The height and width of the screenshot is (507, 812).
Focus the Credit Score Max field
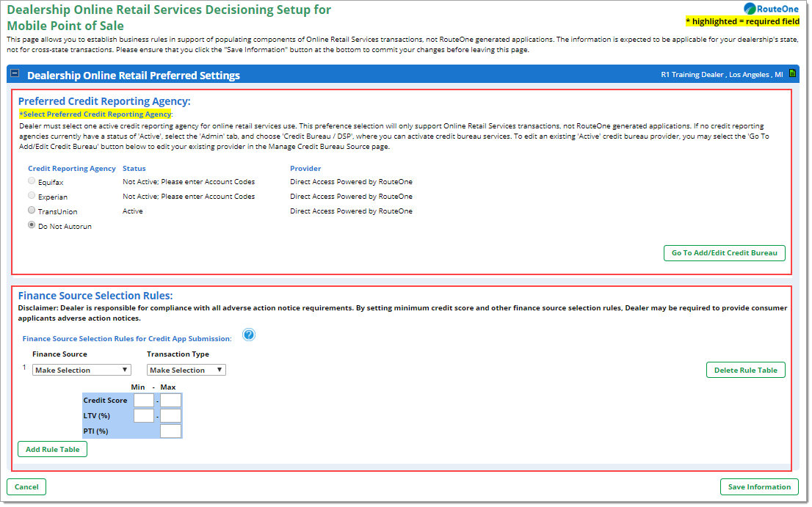coord(171,401)
